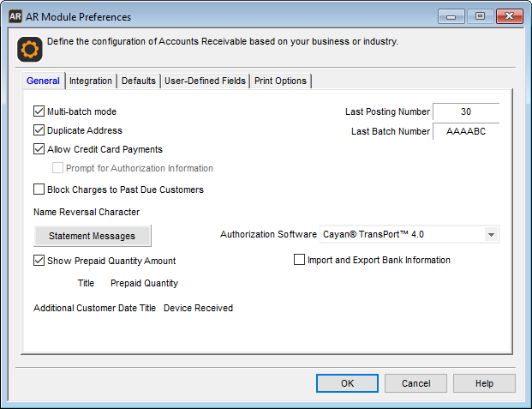This screenshot has height=409, width=532.
Task: Click the AR logo in title bar
Action: click(15, 16)
